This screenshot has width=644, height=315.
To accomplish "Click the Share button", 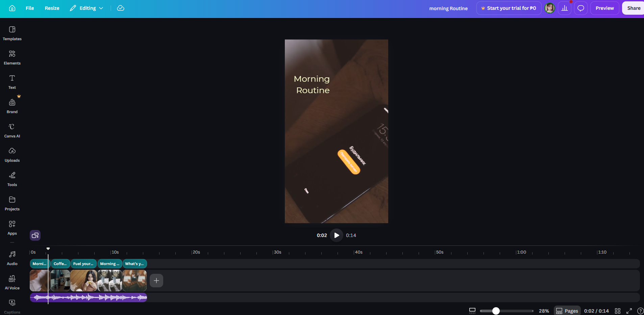I will click(x=634, y=8).
